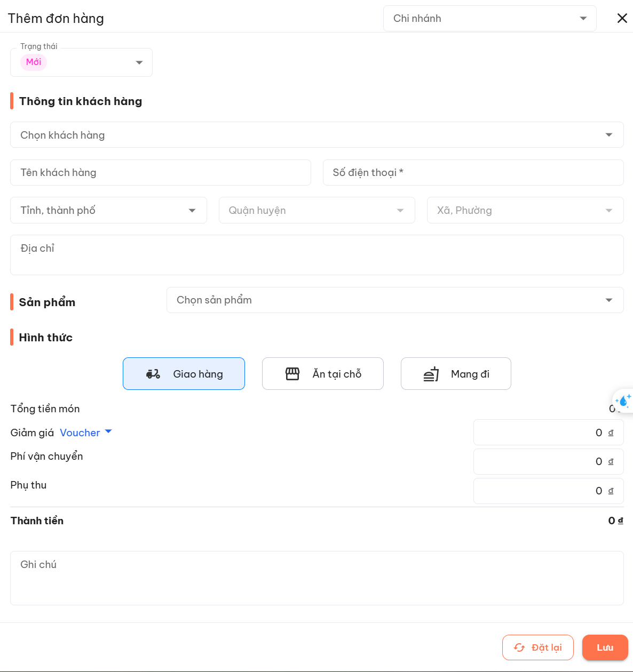Open the Chi nhánh branch dropdown
The height and width of the screenshot is (672, 633).
[489, 19]
